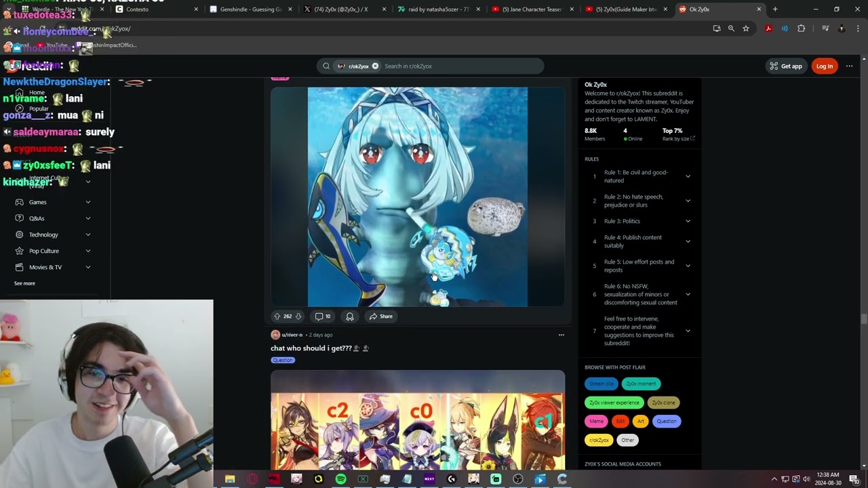Image resolution: width=868 pixels, height=488 pixels.
Task: Click the search magnifier icon
Action: 326,66
